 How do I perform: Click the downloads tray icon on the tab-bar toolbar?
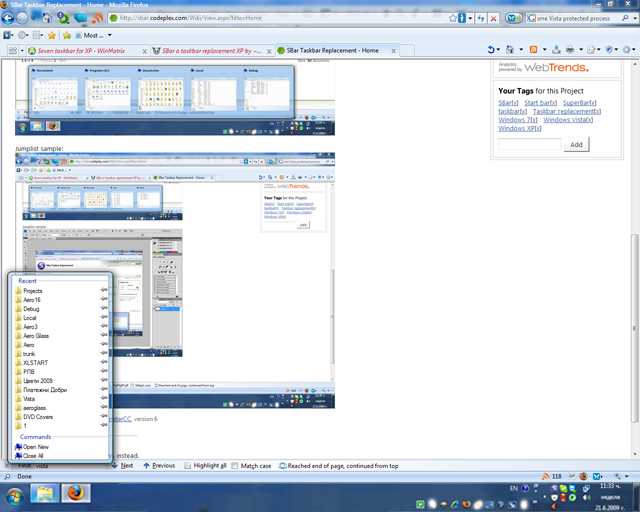tap(556, 50)
